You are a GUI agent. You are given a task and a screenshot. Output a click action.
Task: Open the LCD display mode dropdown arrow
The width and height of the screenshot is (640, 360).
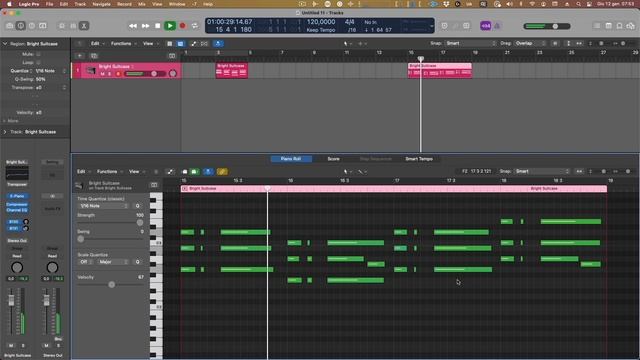point(431,26)
